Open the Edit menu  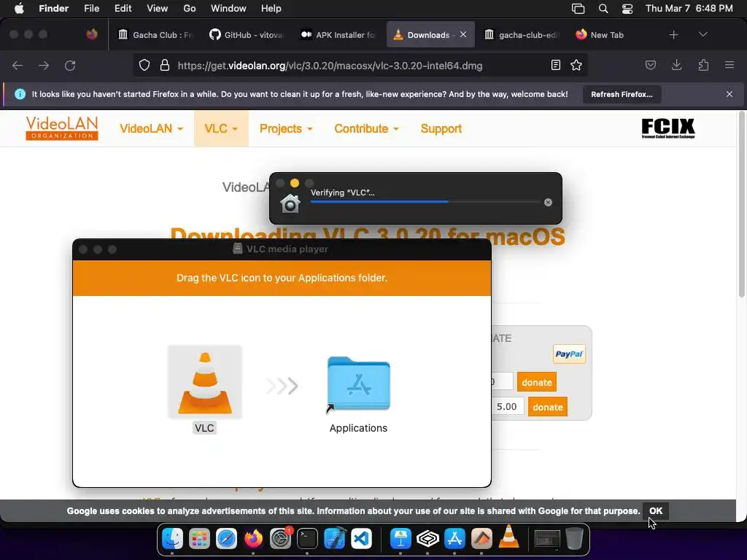coord(123,9)
